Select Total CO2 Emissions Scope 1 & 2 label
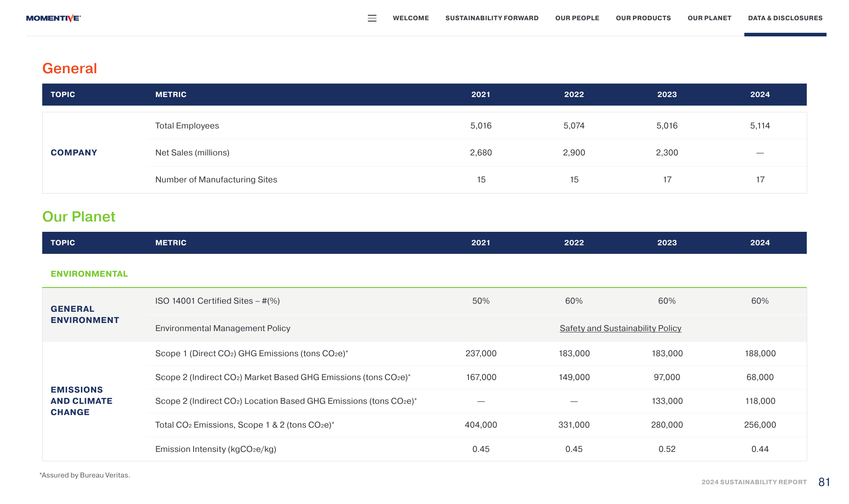Image resolution: width=849 pixels, height=504 pixels. click(245, 425)
